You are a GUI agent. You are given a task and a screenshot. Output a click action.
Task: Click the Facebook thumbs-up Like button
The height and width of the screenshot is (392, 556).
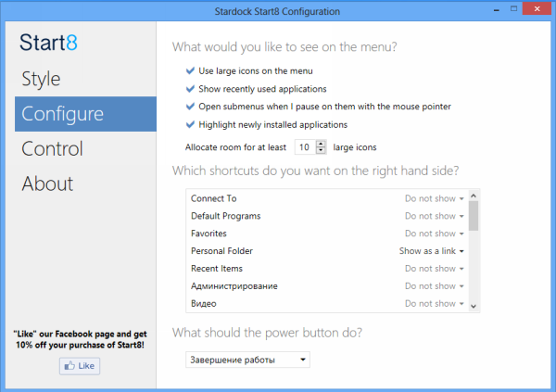[x=80, y=366]
